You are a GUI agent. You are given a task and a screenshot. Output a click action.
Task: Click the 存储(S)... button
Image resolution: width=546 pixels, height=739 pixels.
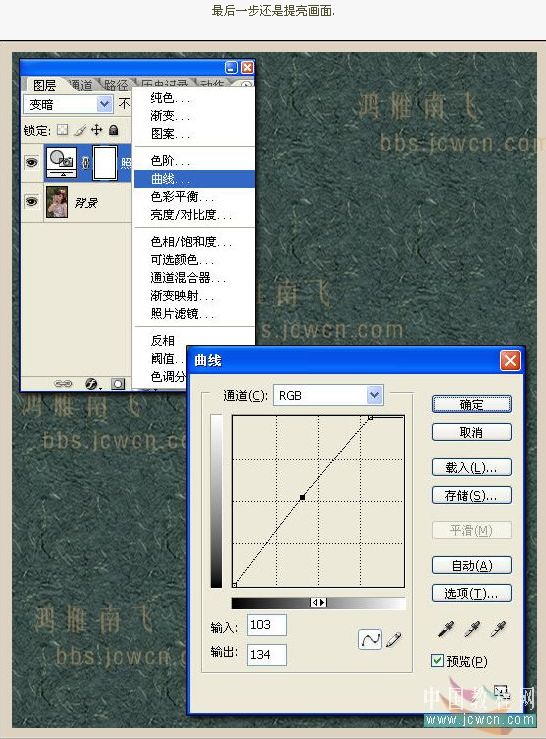472,495
